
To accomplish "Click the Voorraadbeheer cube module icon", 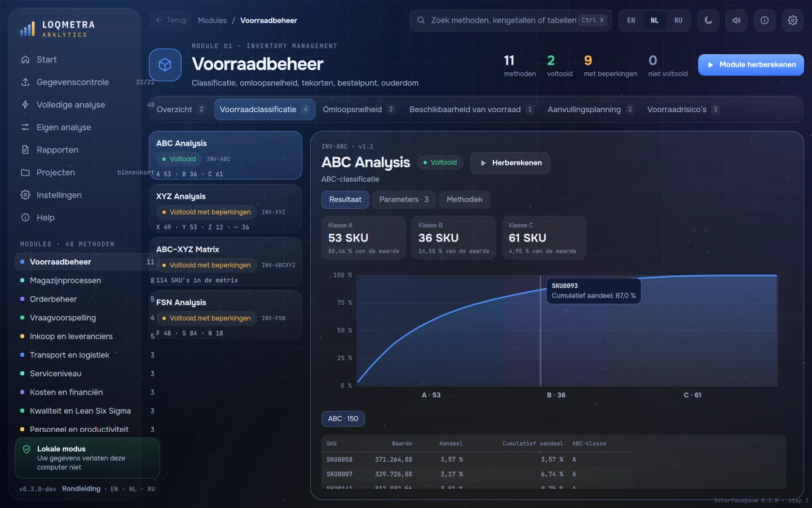I will click(x=165, y=65).
